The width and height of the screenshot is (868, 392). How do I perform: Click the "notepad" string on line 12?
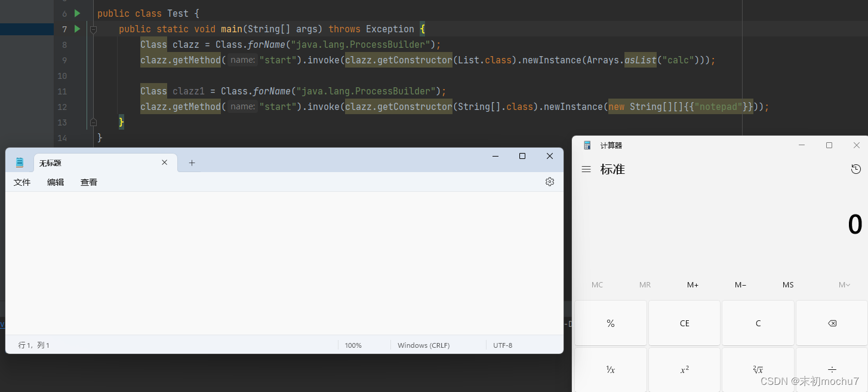point(718,106)
